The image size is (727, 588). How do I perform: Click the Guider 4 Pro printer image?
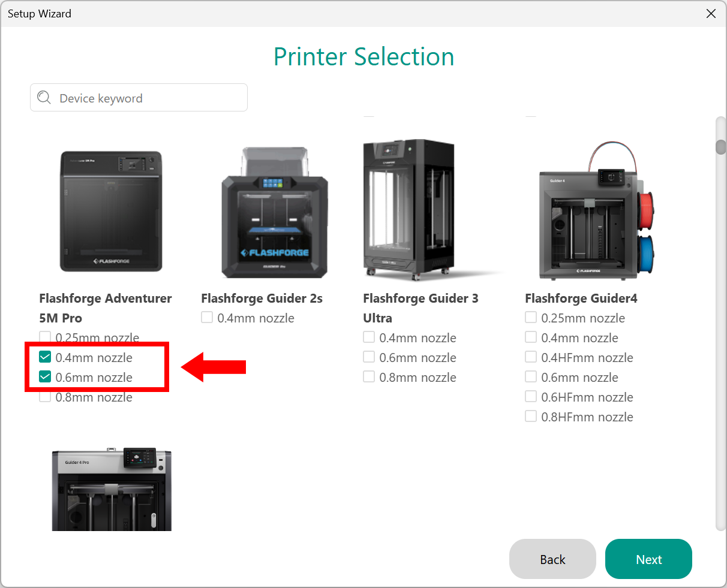tap(112, 489)
